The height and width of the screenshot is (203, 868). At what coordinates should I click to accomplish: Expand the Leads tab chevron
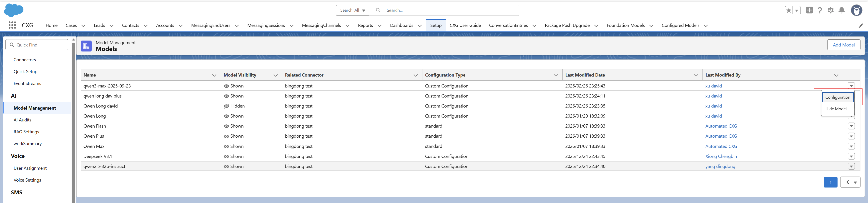[x=112, y=26]
